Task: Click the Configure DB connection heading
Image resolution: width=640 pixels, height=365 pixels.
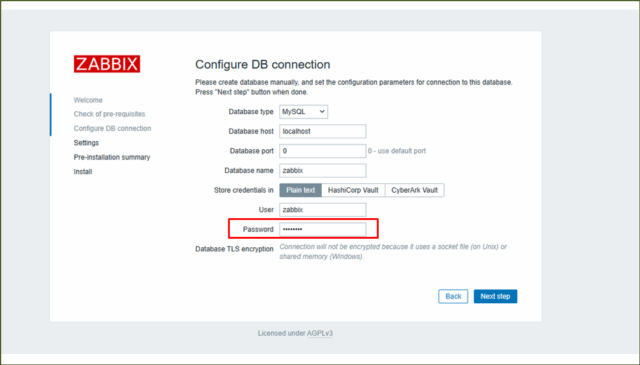Action: [262, 65]
